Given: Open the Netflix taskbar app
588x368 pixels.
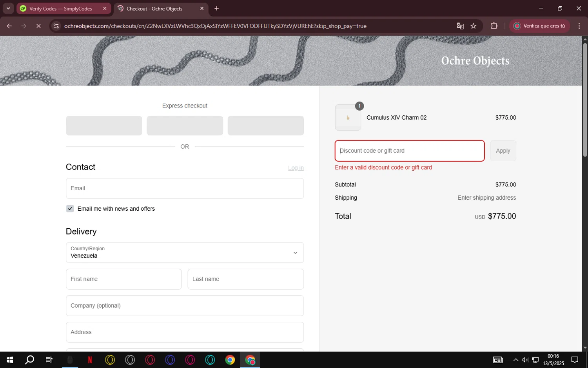Looking at the screenshot, I should [90, 360].
